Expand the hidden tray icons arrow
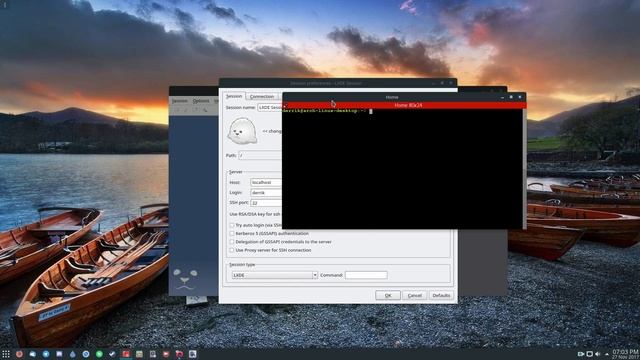This screenshot has height=360, width=640. [607, 354]
